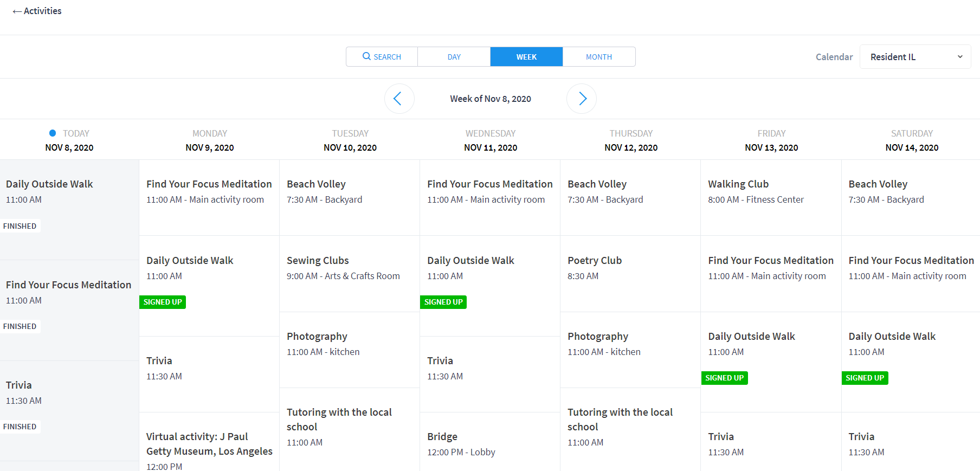Open Walking Club activity
Image resolution: width=980 pixels, height=471 pixels.
tap(771, 198)
